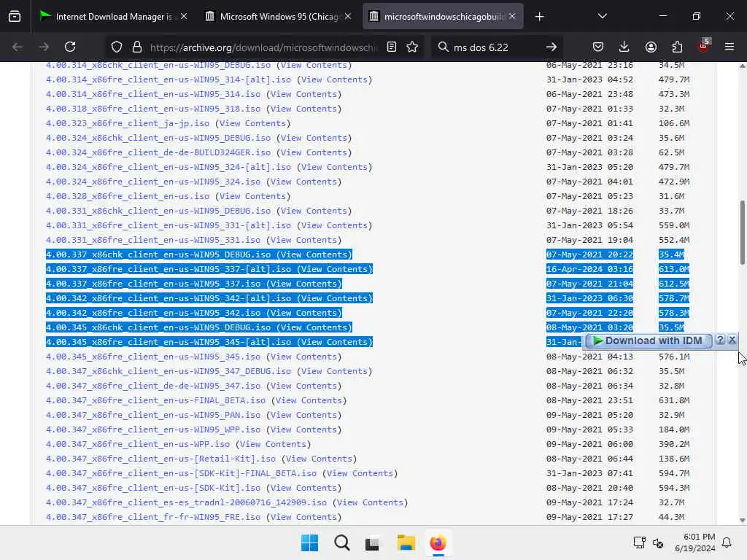The image size is (747, 560).
Task: Click the 631.8M size value
Action: click(x=674, y=400)
